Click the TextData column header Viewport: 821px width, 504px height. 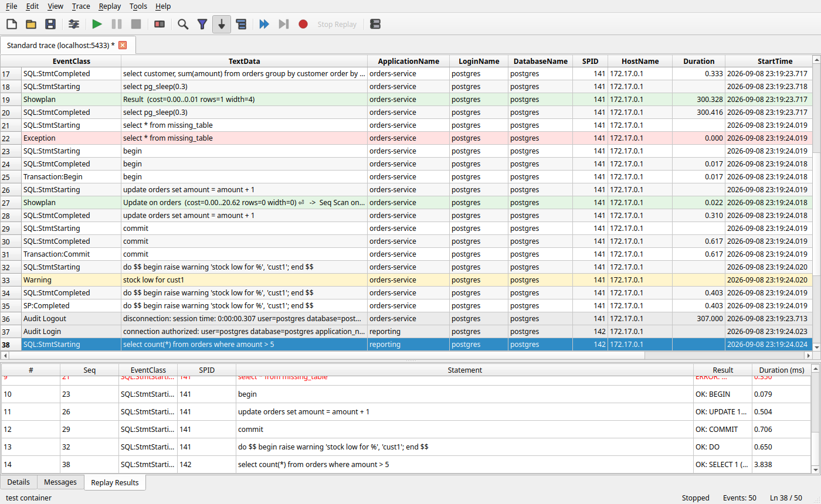tap(244, 61)
